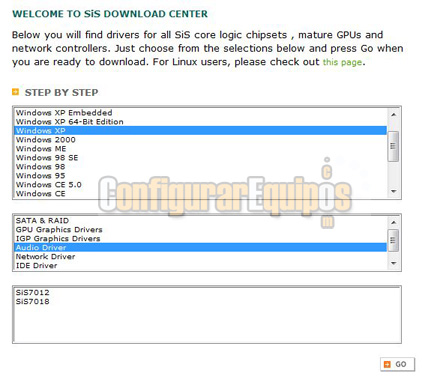Click the GO button
The image size is (422, 382).
[397, 364]
